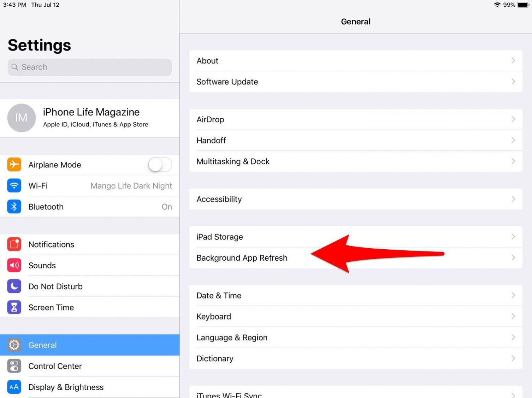The image size is (532, 398).
Task: Tap the General gear icon
Action: tap(14, 345)
